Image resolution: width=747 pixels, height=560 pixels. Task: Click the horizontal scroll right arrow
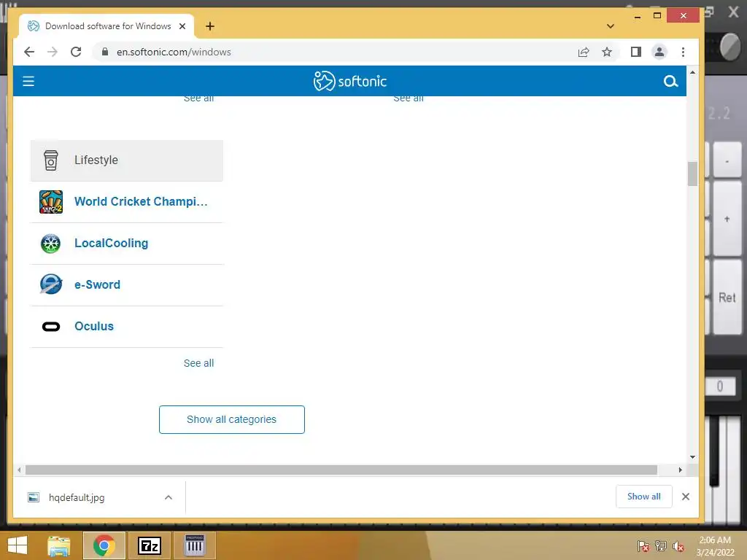coord(681,470)
